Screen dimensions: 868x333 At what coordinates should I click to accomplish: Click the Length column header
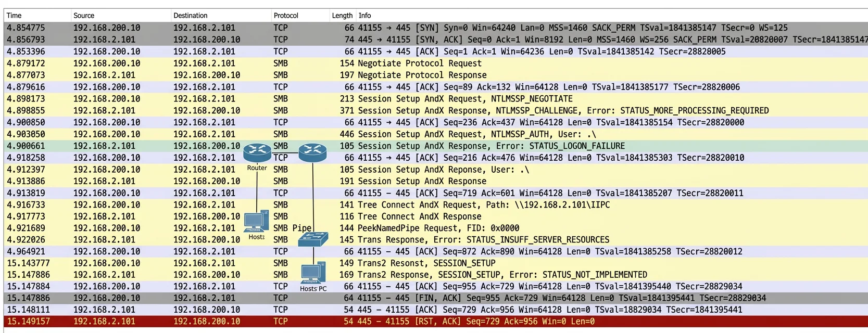(x=343, y=16)
